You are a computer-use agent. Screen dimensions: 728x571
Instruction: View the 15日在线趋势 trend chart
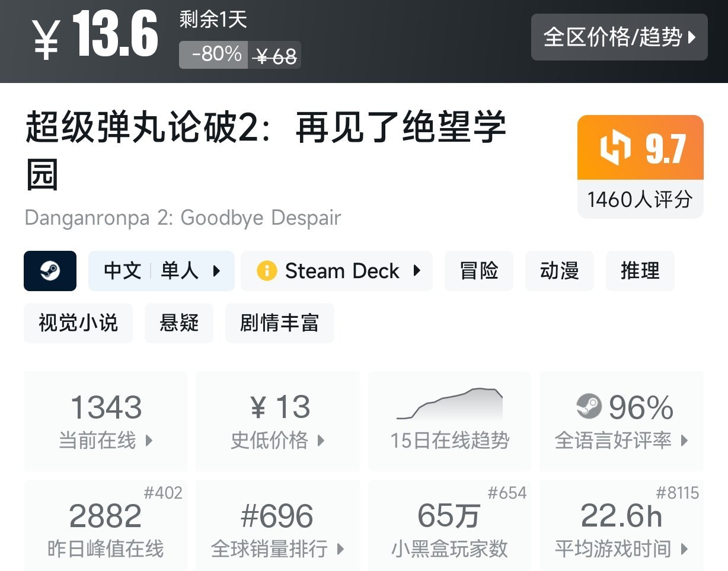click(x=449, y=421)
